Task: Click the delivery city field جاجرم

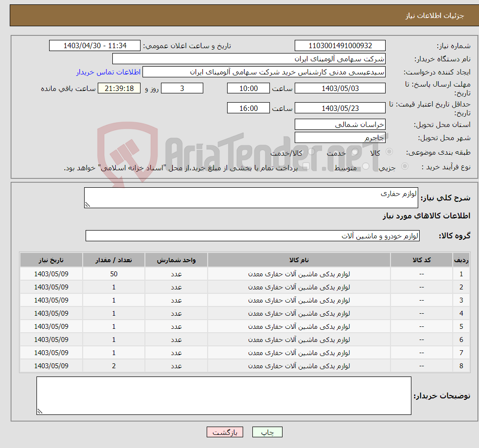Action: (340, 138)
